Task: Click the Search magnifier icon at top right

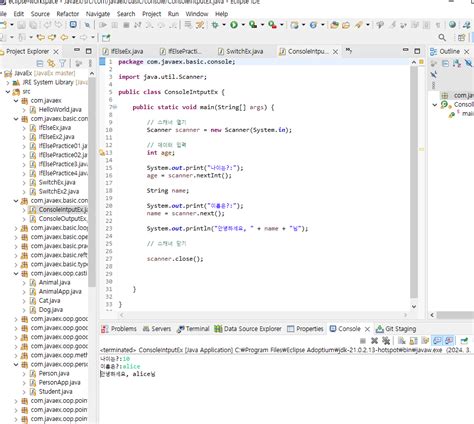Action: pos(442,38)
